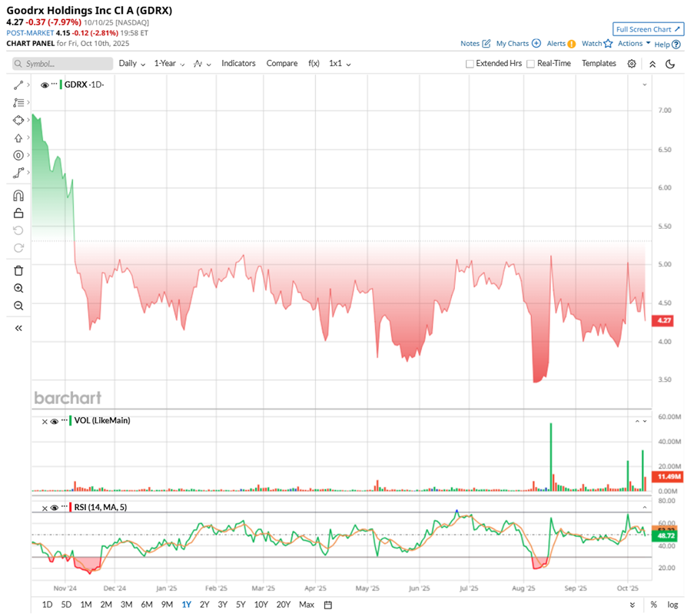
Task: Click in the Symbol search field
Action: (62, 64)
